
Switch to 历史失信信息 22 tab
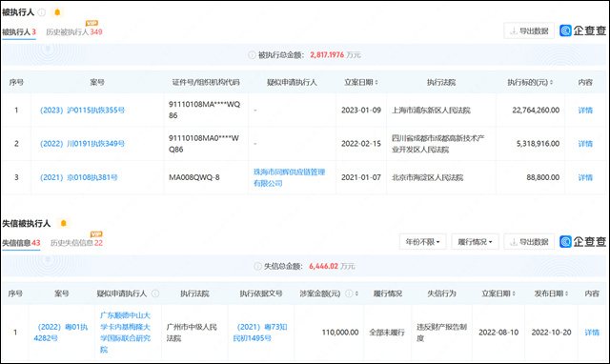(x=76, y=243)
